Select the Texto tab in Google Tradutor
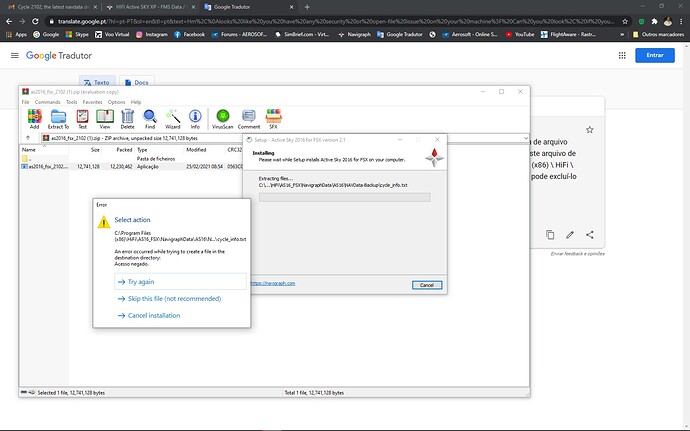Screen dimensions: 690x431 pyautogui.click(x=97, y=82)
